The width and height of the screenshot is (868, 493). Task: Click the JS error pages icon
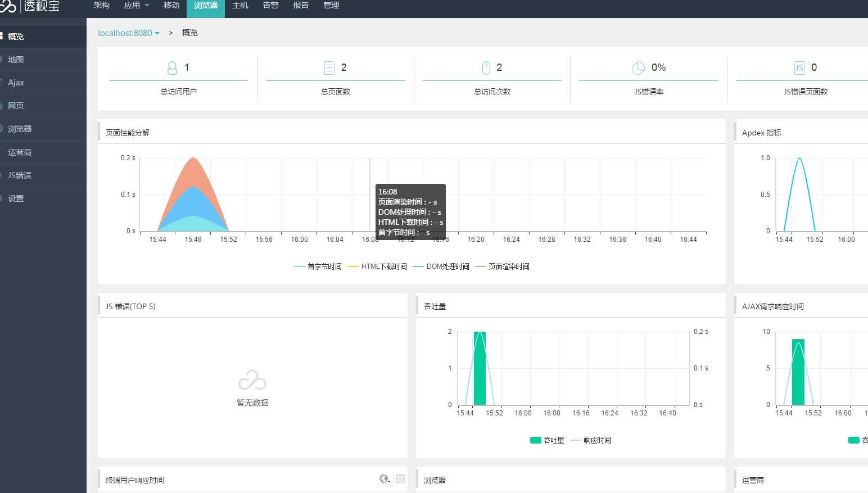tap(799, 68)
